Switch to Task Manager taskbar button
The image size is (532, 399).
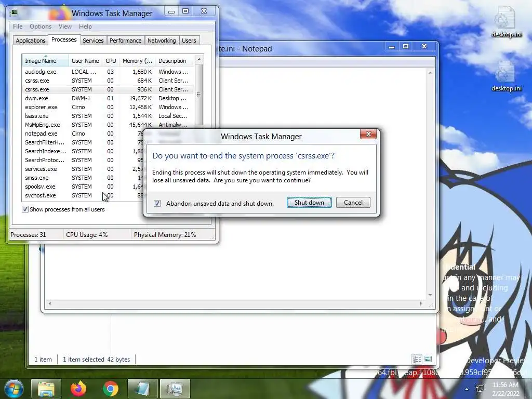tap(175, 389)
